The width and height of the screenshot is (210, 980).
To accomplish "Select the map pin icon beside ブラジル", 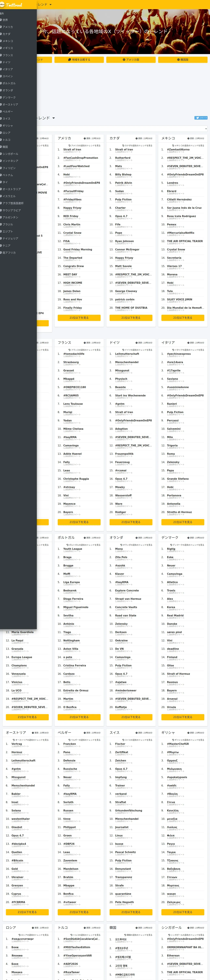I will click(1, 224).
